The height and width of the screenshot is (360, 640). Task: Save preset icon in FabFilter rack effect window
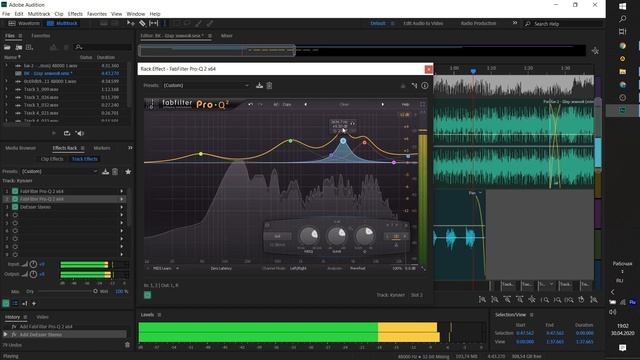coord(259,86)
